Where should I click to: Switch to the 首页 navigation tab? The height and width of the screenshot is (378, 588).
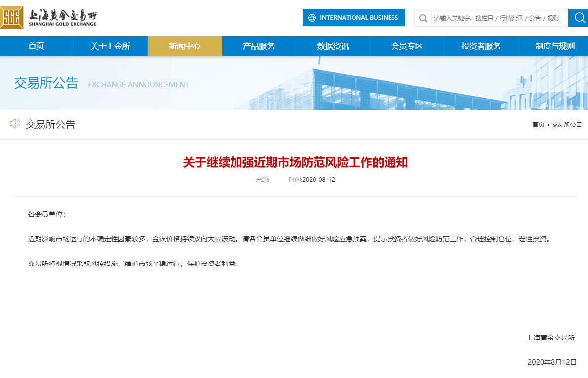coord(37,45)
